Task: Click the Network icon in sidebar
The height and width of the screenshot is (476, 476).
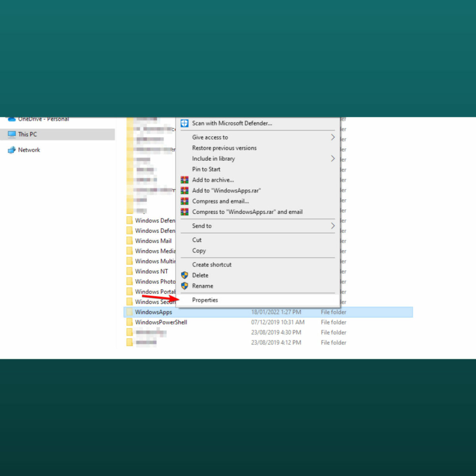Action: point(12,150)
